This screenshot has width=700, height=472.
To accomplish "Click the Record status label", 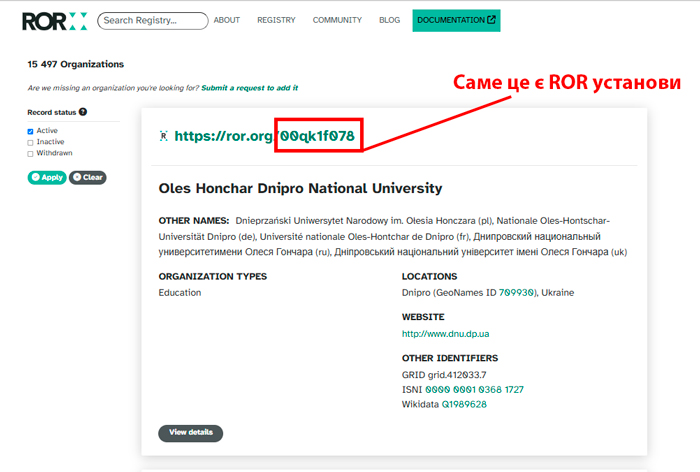I will click(x=52, y=113).
